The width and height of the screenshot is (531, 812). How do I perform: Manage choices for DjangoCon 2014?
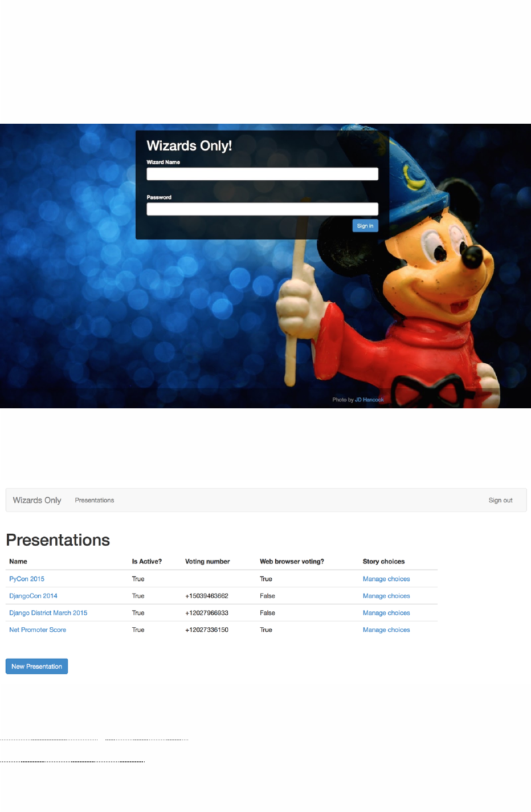[x=386, y=596]
